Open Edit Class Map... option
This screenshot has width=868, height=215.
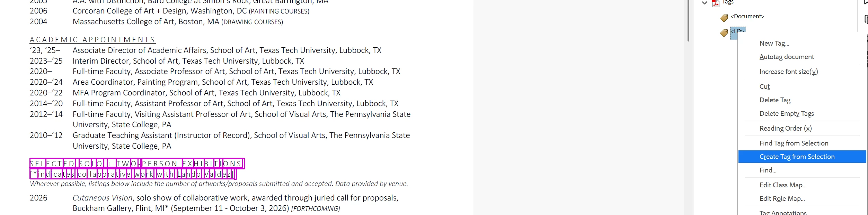click(x=783, y=185)
